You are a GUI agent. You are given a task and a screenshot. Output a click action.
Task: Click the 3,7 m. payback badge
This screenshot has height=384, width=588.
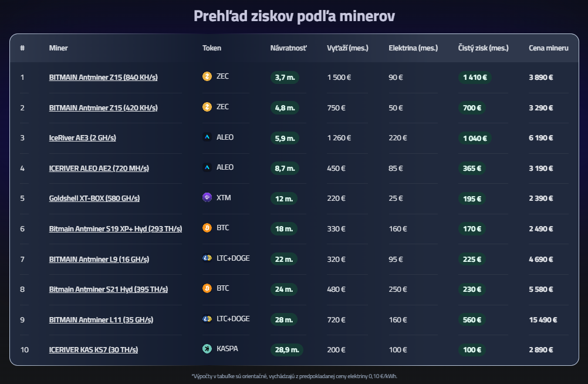tap(285, 77)
